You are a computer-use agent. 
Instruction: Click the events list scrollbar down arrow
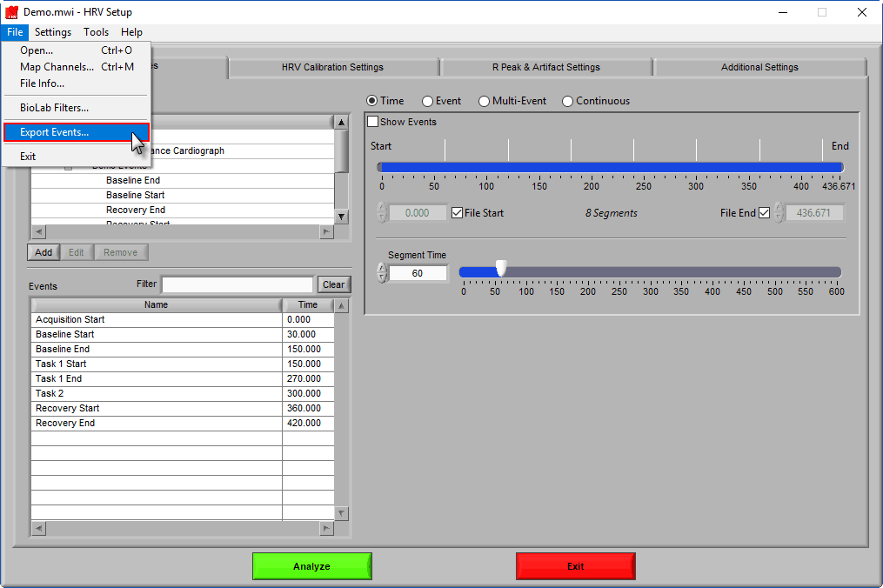pos(341,513)
